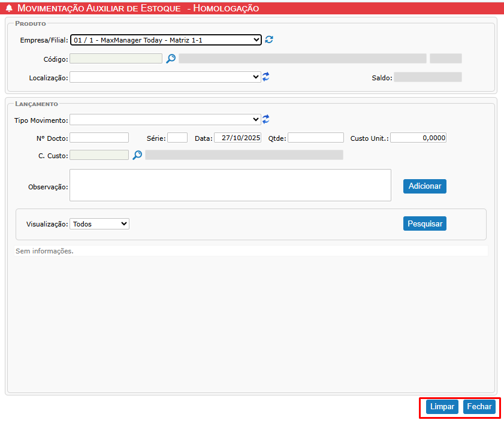This screenshot has height=423, width=504.
Task: Close the form with Fechar
Action: [479, 407]
